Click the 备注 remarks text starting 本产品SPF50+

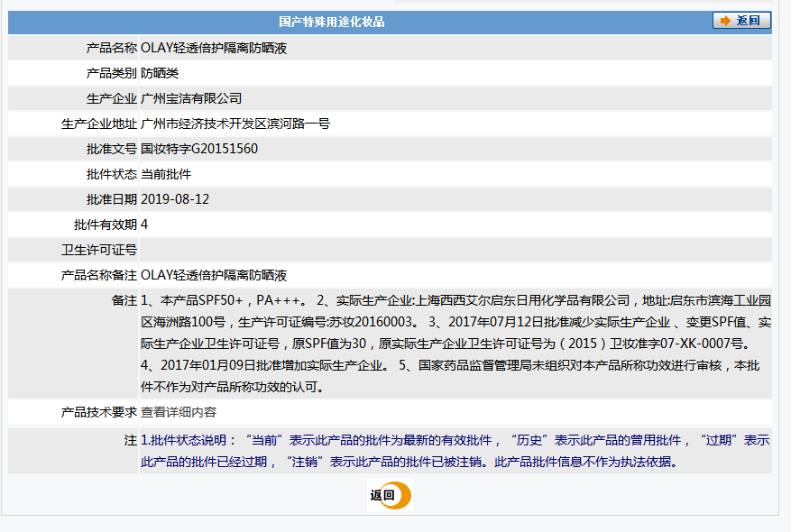click(455, 344)
